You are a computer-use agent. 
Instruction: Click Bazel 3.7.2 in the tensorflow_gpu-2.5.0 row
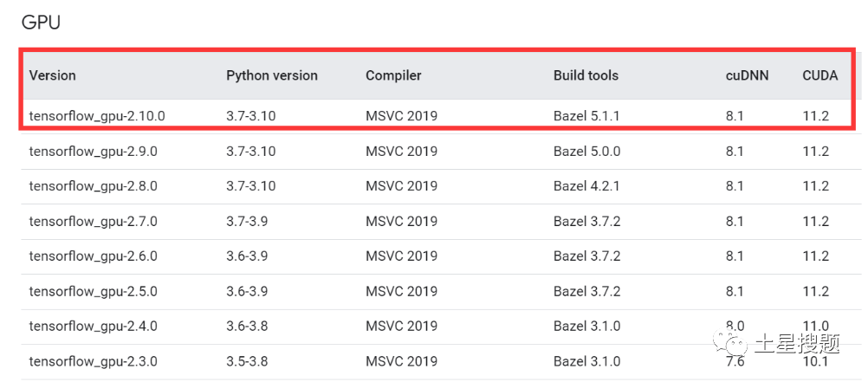pos(586,291)
